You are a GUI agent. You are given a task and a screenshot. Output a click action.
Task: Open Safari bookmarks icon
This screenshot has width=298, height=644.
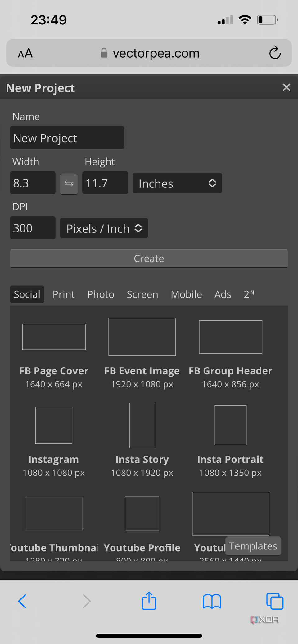[x=212, y=601]
